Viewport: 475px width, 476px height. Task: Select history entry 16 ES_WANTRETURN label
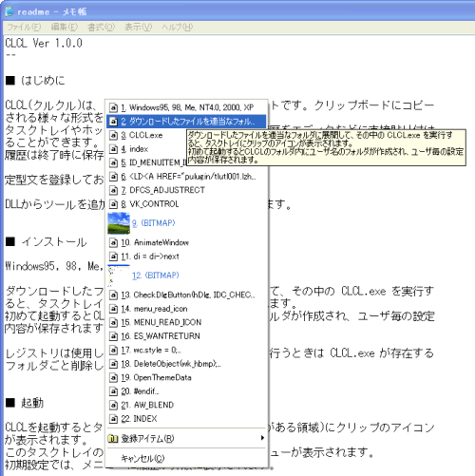(x=161, y=336)
